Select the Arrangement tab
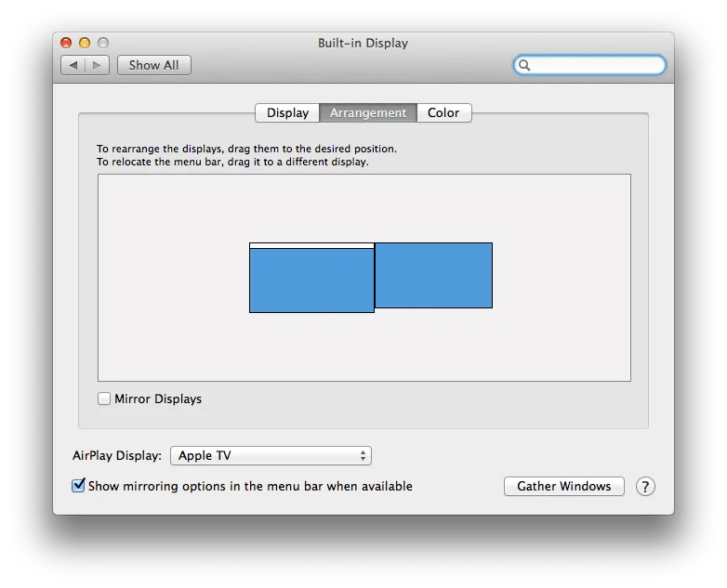The width and height of the screenshot is (727, 588). pyautogui.click(x=368, y=112)
